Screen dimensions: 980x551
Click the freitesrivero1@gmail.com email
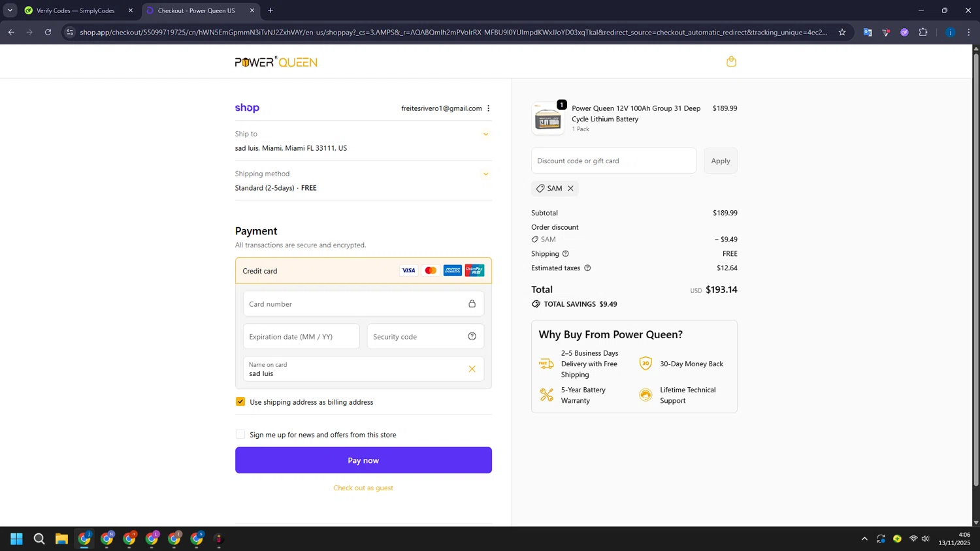click(442, 108)
